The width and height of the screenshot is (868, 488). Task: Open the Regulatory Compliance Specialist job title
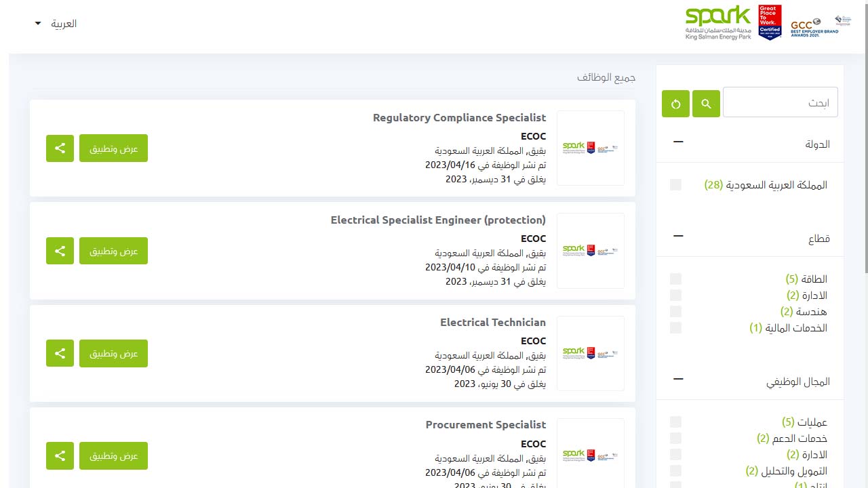click(x=459, y=118)
